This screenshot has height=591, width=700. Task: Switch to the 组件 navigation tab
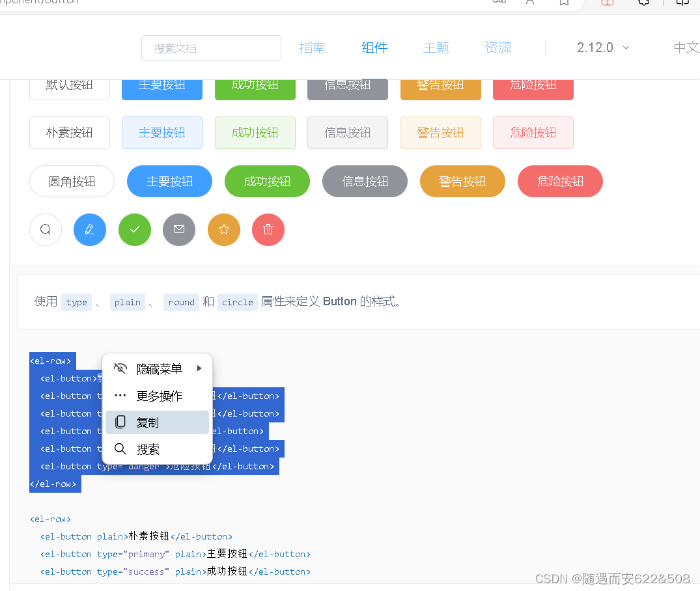[x=374, y=47]
